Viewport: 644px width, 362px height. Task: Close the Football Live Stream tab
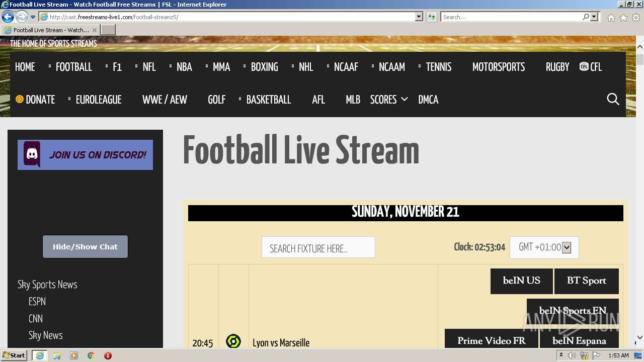(x=94, y=30)
